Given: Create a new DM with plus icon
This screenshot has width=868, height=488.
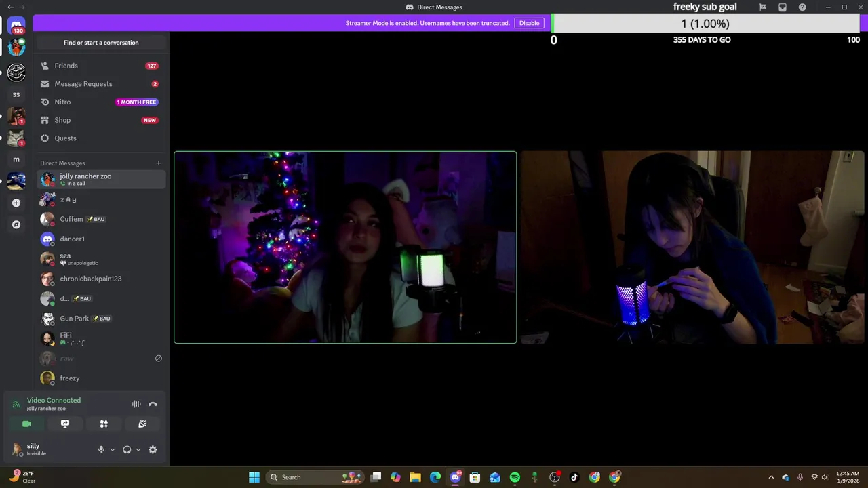Looking at the screenshot, I should point(159,163).
